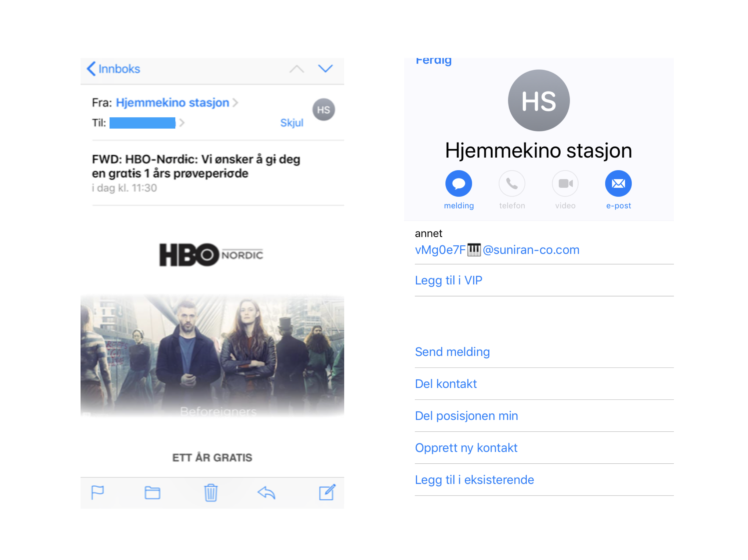Expand chevron next to Hjemmekino stasjon sender
The height and width of the screenshot is (560, 748).
(236, 103)
